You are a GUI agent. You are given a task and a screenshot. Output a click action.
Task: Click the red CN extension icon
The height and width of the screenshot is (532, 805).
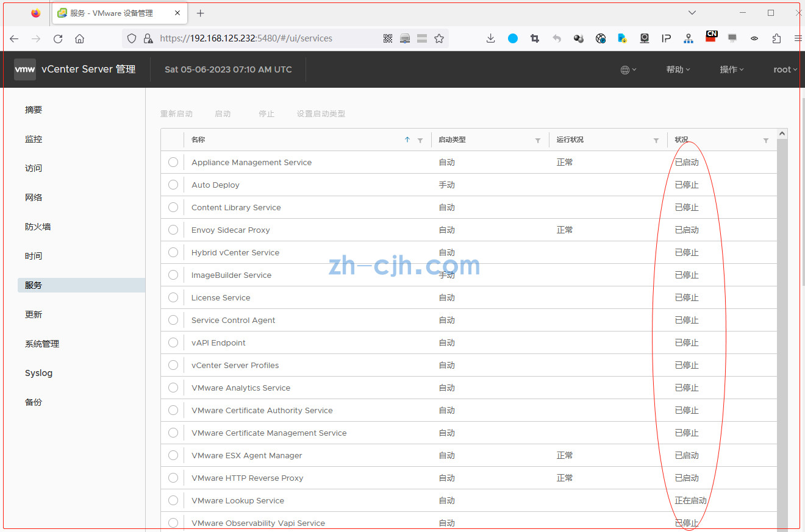[711, 37]
